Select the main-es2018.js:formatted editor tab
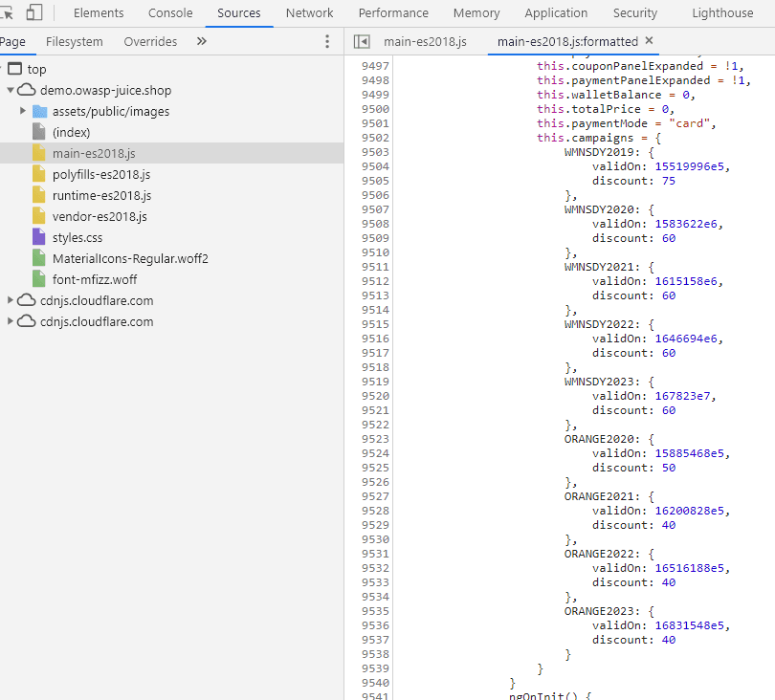Screen dimensions: 775x700 point(567,42)
